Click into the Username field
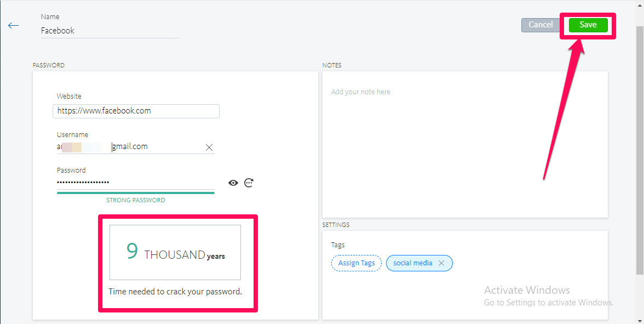The image size is (644, 324). 130,147
